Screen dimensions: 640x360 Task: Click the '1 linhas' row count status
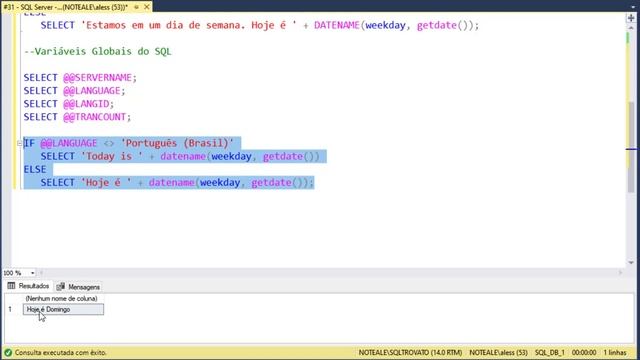point(615,352)
